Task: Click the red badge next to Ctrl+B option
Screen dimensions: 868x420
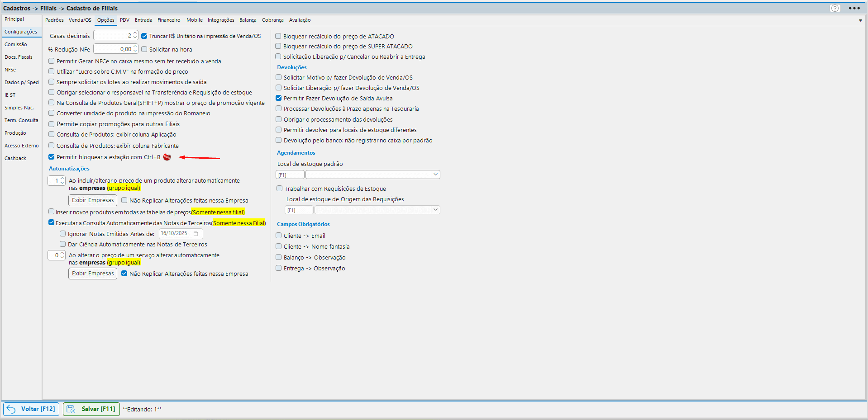Action: tap(167, 157)
